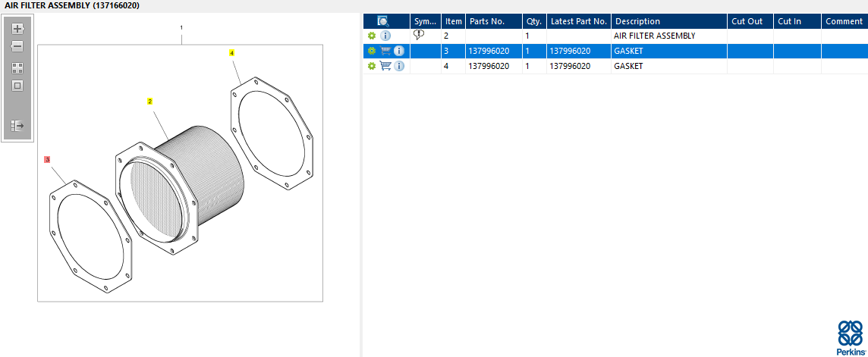Zoom in on the parts diagram
This screenshot has width=868, height=357.
tap(17, 28)
